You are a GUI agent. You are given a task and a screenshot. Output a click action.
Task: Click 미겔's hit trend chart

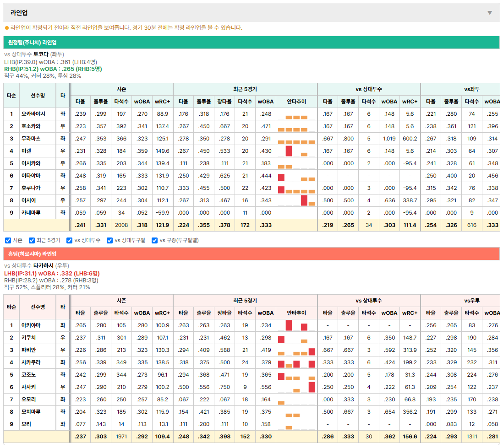point(296,151)
